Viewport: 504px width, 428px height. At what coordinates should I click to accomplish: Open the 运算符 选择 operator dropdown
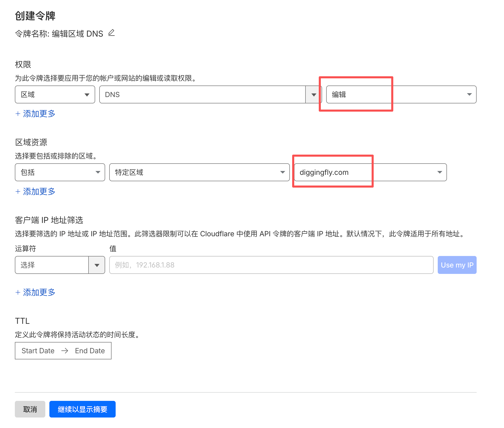[x=52, y=265]
